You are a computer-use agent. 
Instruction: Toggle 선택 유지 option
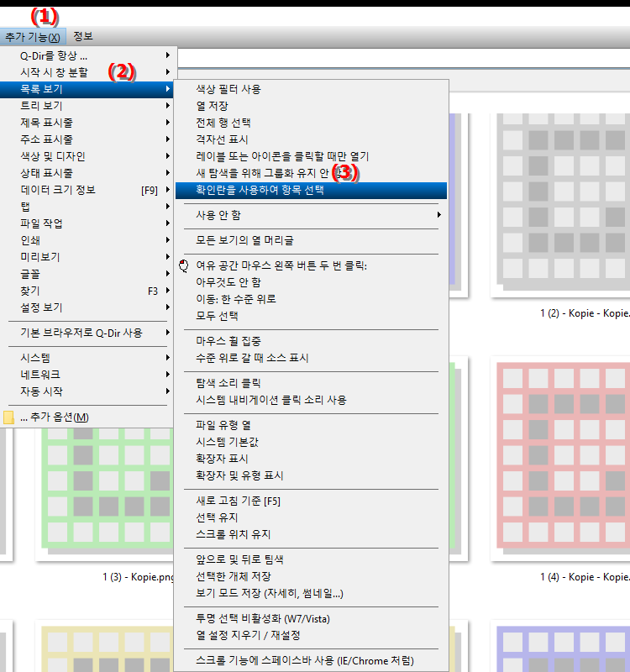(x=311, y=517)
